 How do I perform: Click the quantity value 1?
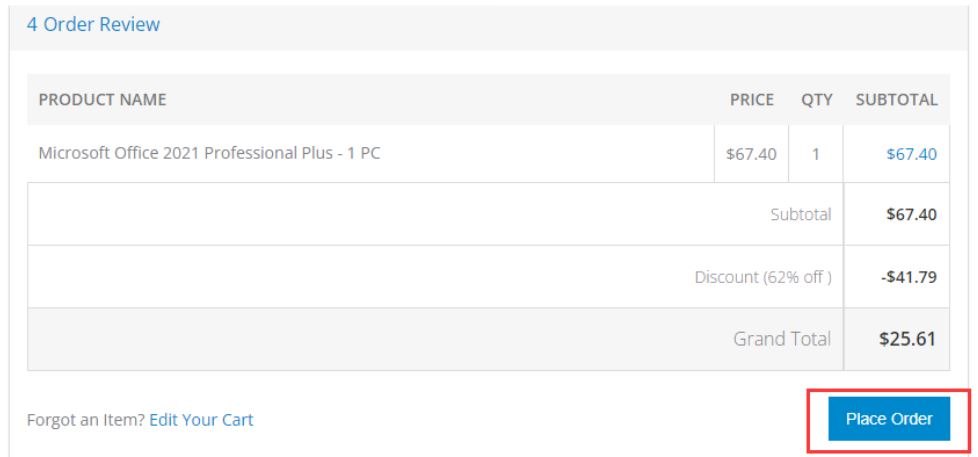816,155
